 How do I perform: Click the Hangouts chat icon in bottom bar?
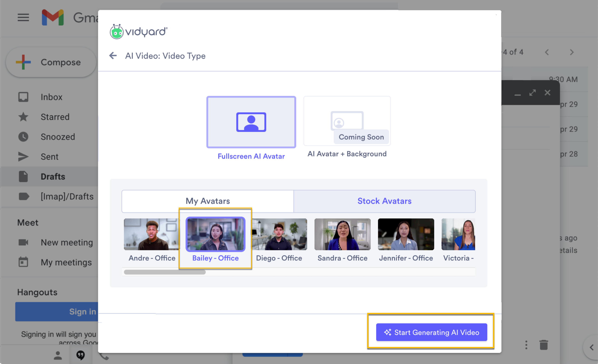coord(80,355)
